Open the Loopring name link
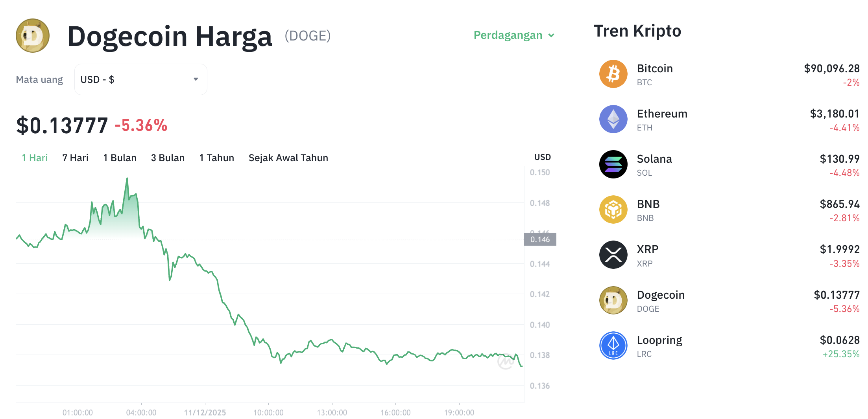868x419 pixels. 659,340
